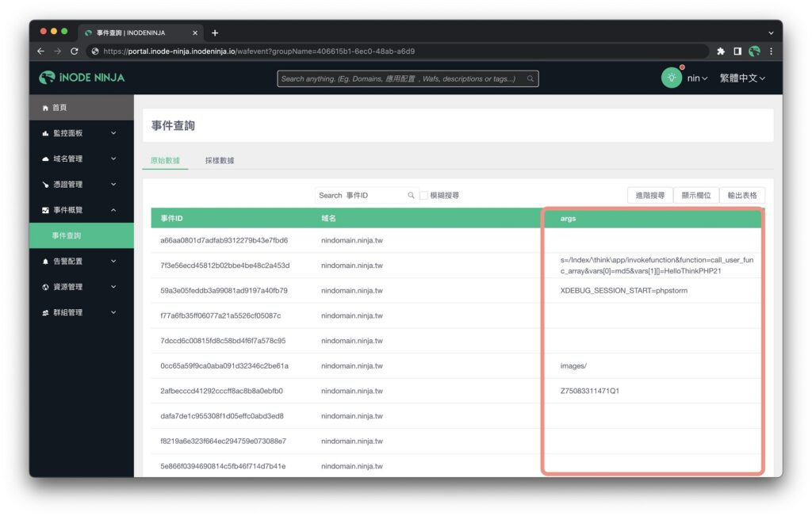Click the magnifier icon in 事件ID search

(411, 195)
